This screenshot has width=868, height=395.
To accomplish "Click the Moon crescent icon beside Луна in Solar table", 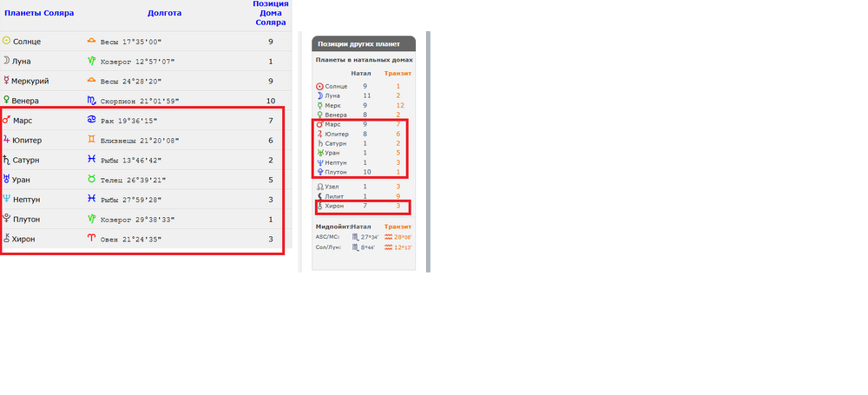I will coord(6,61).
